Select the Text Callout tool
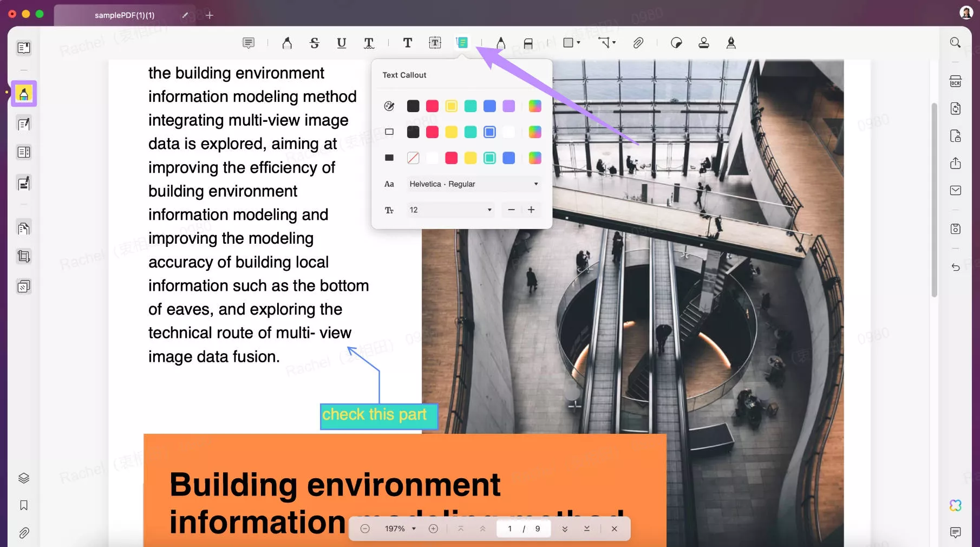The image size is (980, 547). 462,43
